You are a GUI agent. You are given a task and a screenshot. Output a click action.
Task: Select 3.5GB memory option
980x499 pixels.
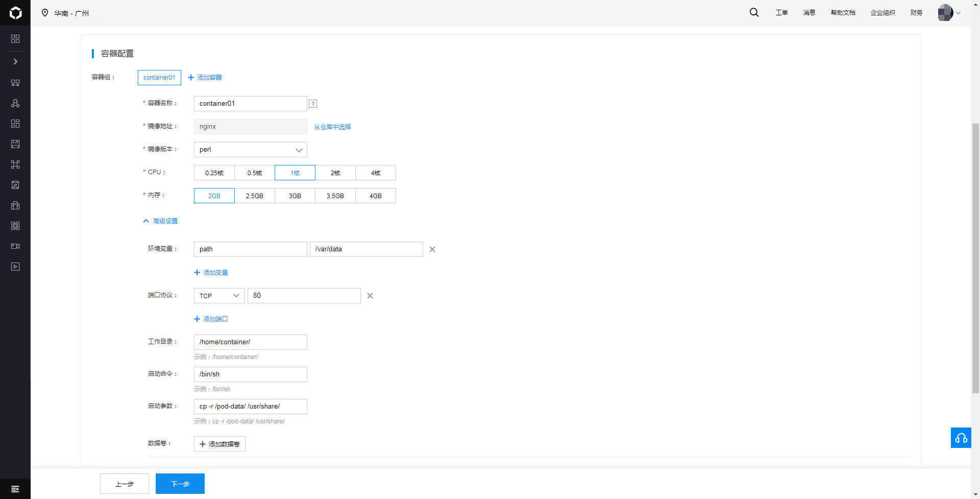(x=335, y=196)
